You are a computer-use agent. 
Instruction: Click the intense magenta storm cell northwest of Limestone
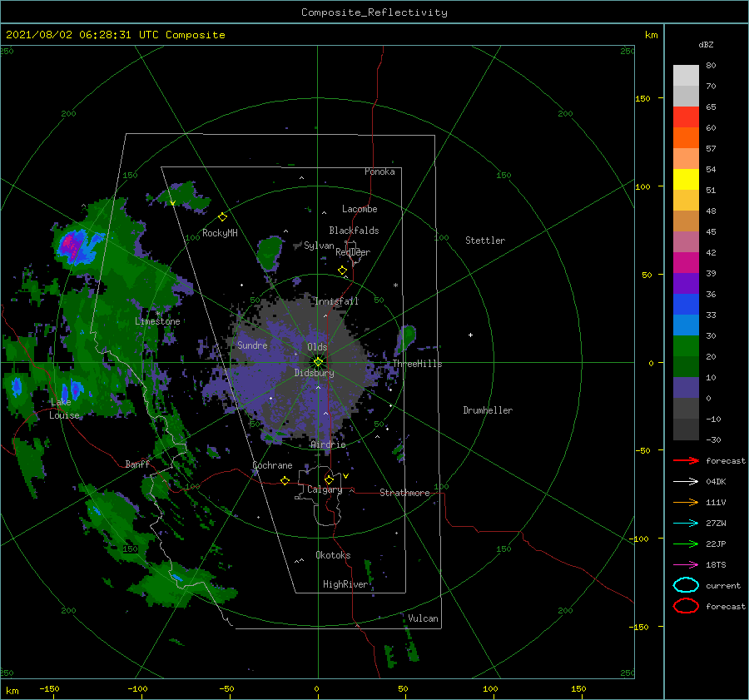[70, 245]
